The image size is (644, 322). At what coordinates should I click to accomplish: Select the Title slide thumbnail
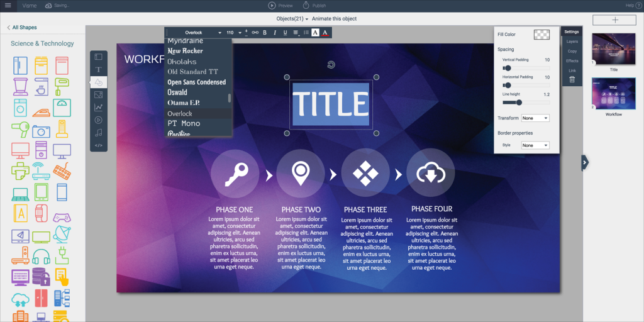614,49
